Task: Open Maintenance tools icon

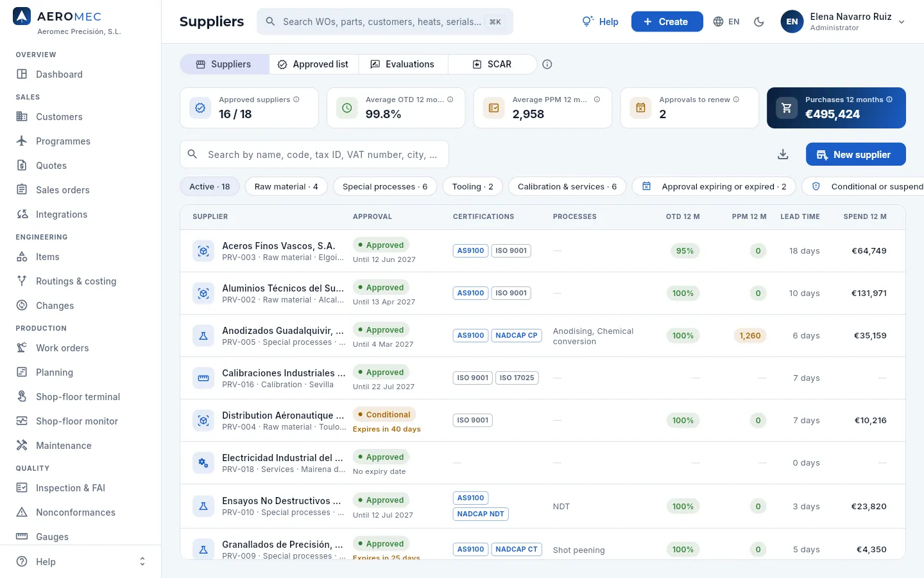Action: 22,445
